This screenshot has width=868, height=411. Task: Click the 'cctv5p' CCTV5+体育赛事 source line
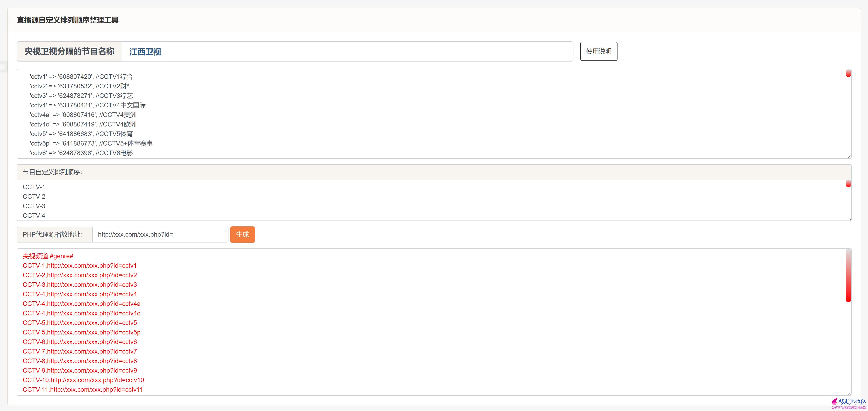91,144
